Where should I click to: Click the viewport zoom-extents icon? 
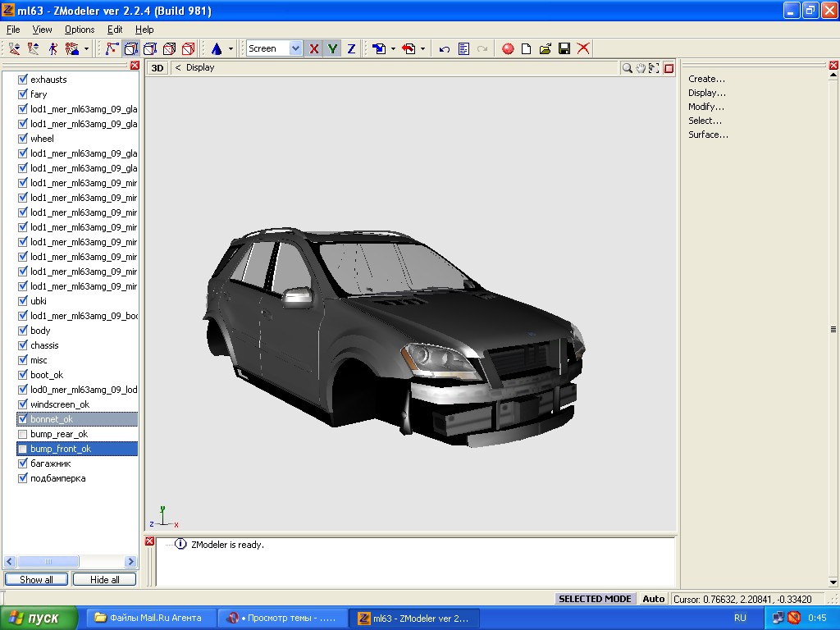click(654, 68)
